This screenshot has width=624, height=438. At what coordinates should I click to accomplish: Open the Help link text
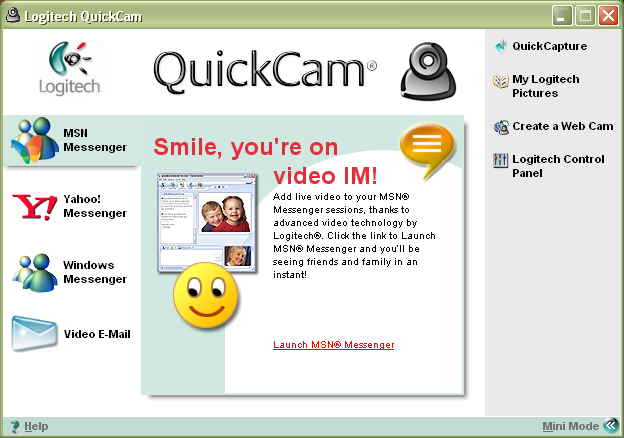[36, 427]
